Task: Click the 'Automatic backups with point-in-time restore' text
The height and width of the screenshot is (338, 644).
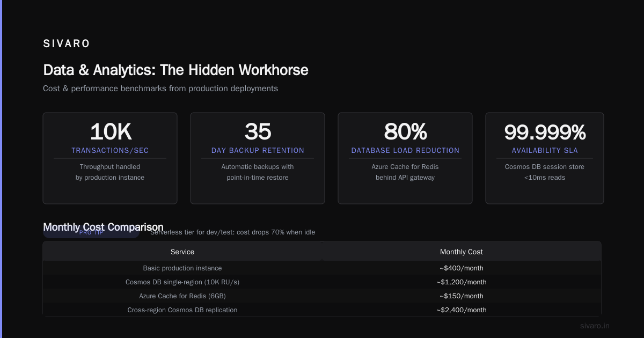Action: (258, 172)
